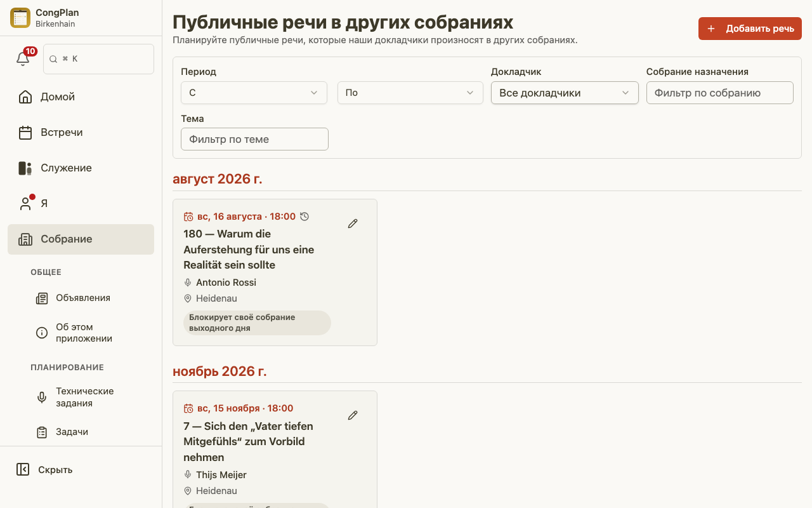Screen dimensions: 812x508
Task: Open the Служение menu item
Action: pyautogui.click(x=81, y=168)
